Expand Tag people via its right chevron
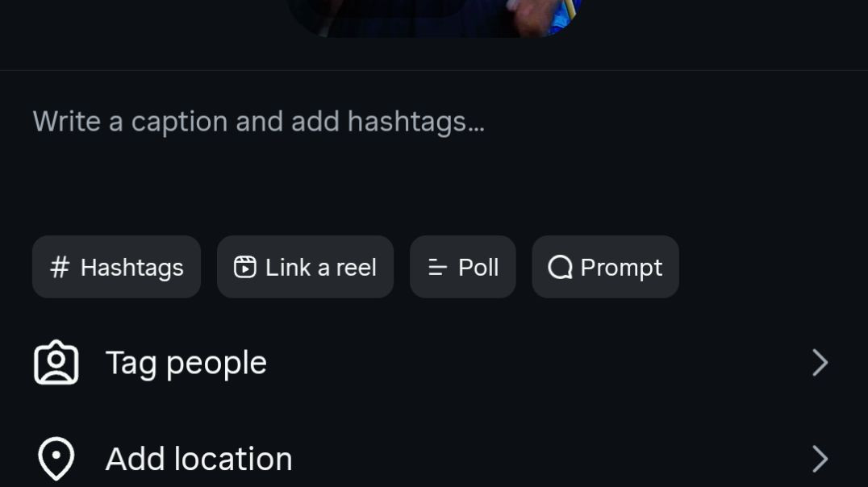Image resolution: width=868 pixels, height=487 pixels. [820, 363]
